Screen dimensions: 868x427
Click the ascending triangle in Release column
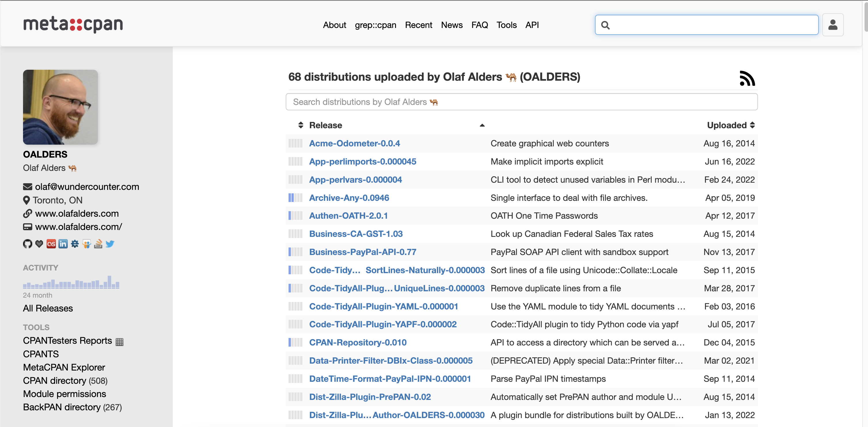(482, 125)
